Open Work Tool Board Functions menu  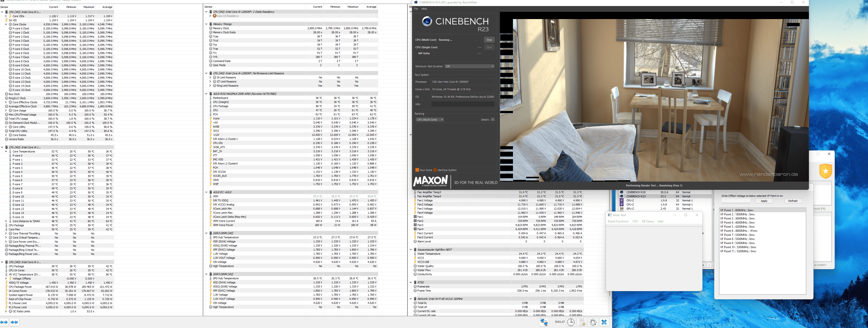click(x=618, y=221)
